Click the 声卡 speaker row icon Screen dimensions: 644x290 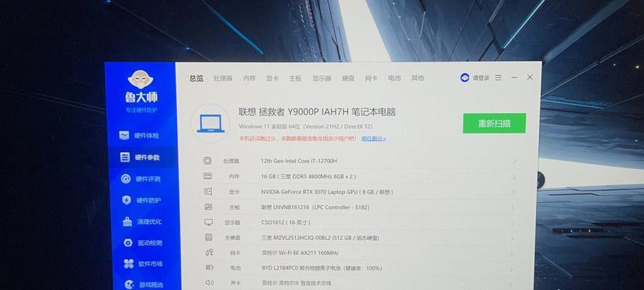click(210, 283)
